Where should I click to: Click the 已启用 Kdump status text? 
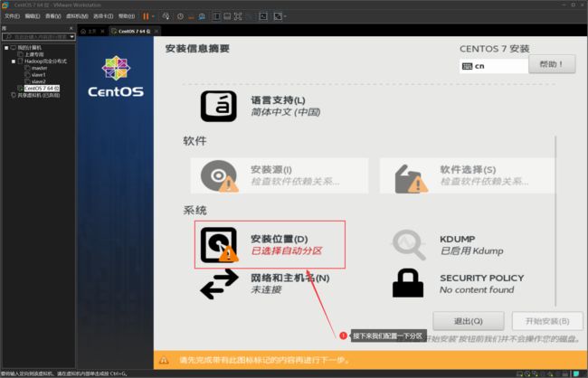[471, 250]
